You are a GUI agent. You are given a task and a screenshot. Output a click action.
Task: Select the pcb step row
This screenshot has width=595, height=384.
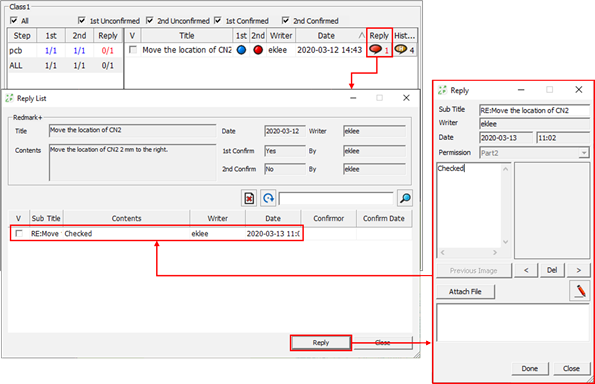click(x=65, y=50)
